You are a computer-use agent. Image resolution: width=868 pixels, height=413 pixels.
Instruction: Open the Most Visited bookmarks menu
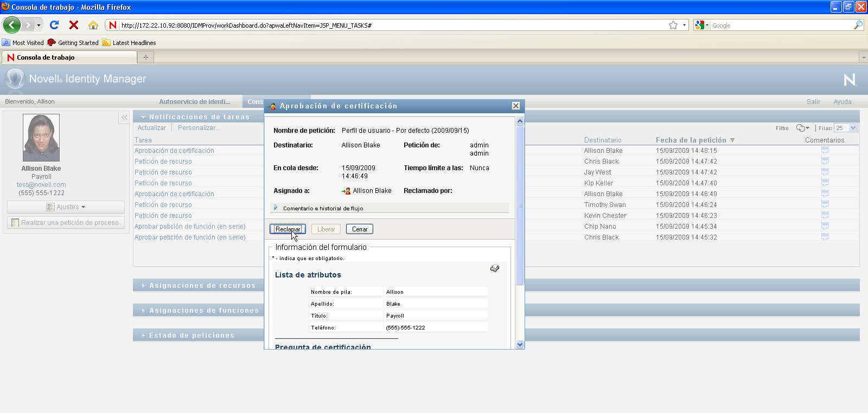(23, 43)
